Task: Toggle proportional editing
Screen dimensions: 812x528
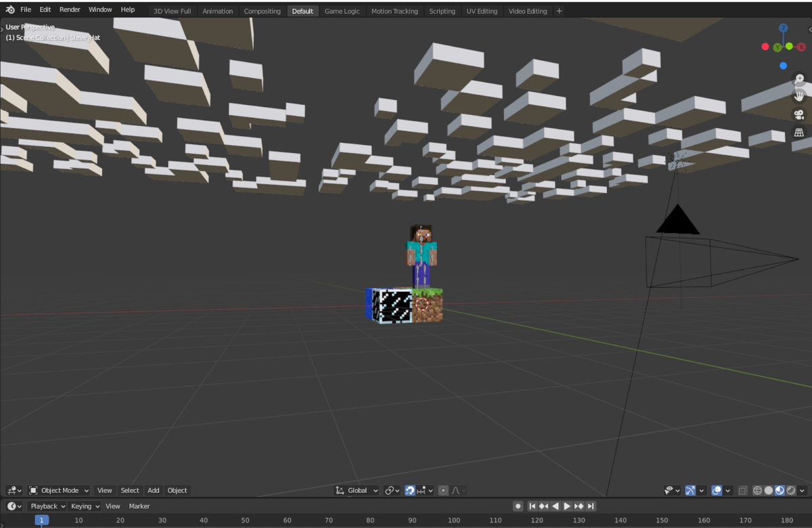Action: point(443,490)
